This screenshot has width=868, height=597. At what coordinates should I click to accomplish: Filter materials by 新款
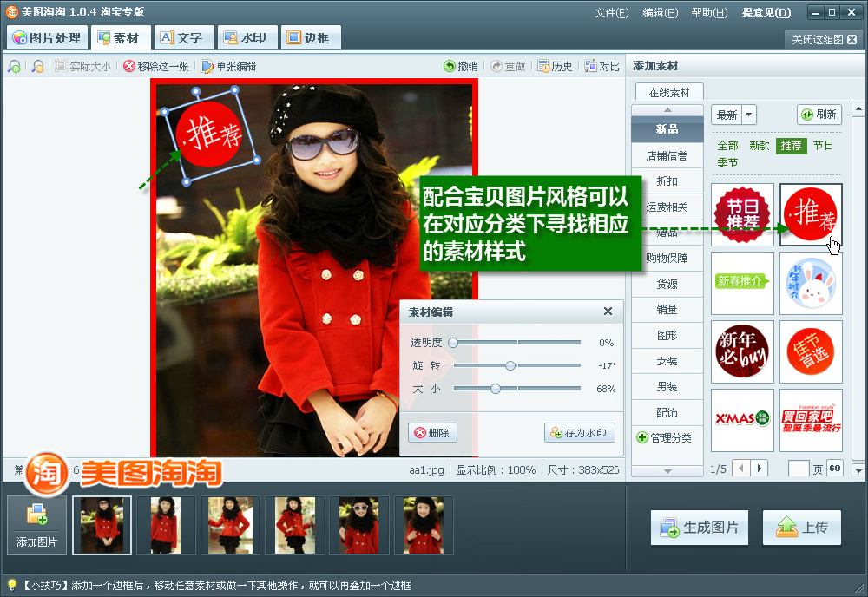tap(759, 146)
